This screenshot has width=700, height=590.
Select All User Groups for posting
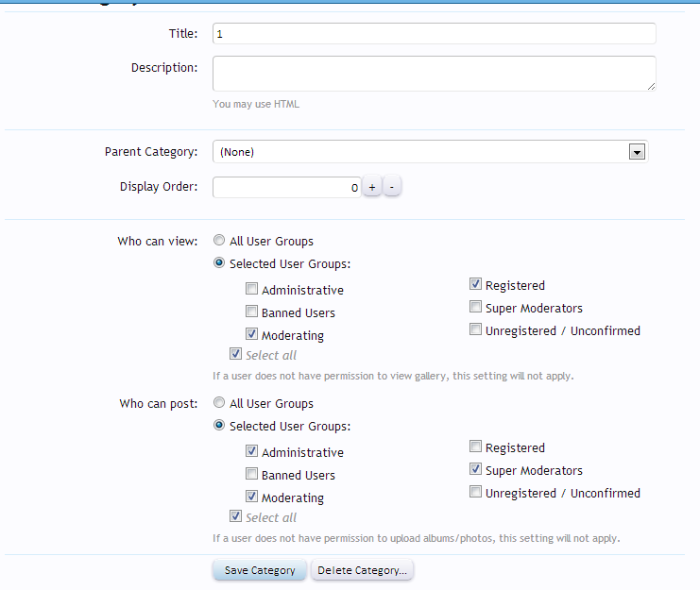pos(219,403)
